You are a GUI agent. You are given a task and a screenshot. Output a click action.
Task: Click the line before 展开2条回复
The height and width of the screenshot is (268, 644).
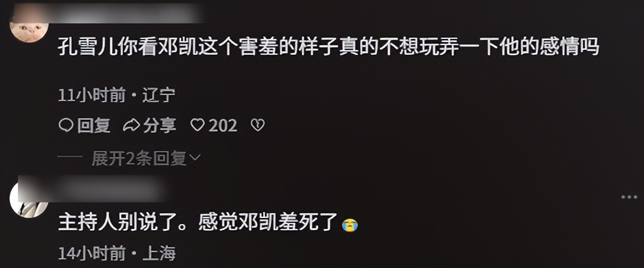pos(71,157)
